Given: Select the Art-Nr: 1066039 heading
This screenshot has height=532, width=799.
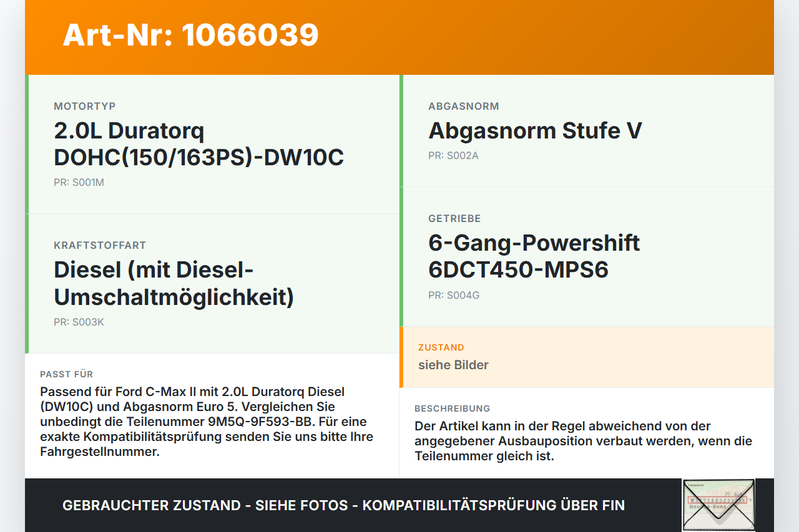Looking at the screenshot, I should [x=190, y=35].
